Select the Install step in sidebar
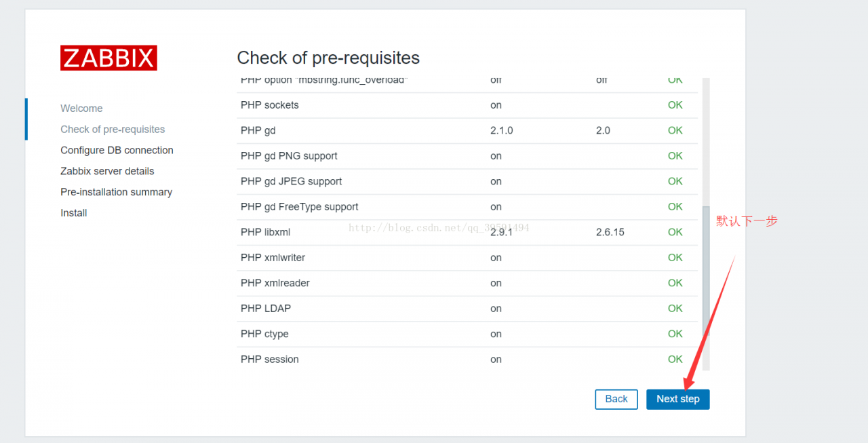Viewport: 868px width, 443px height. tap(73, 214)
